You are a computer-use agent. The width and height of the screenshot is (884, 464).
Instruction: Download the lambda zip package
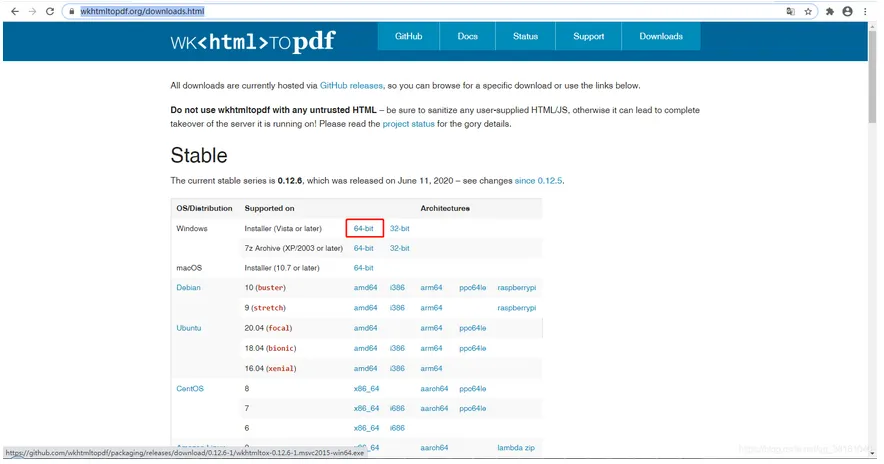pyautogui.click(x=516, y=448)
